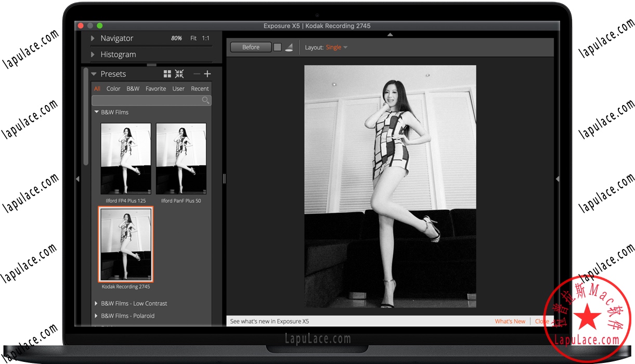Switch presets to grid thumbnail view
Viewport: 635px width, 364px height.
[167, 74]
